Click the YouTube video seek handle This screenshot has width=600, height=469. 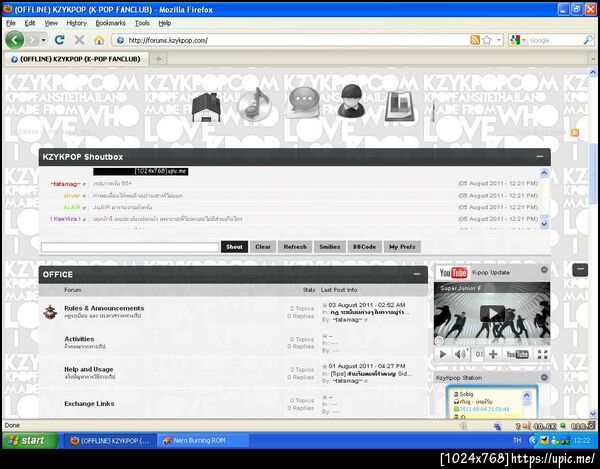tap(439, 341)
